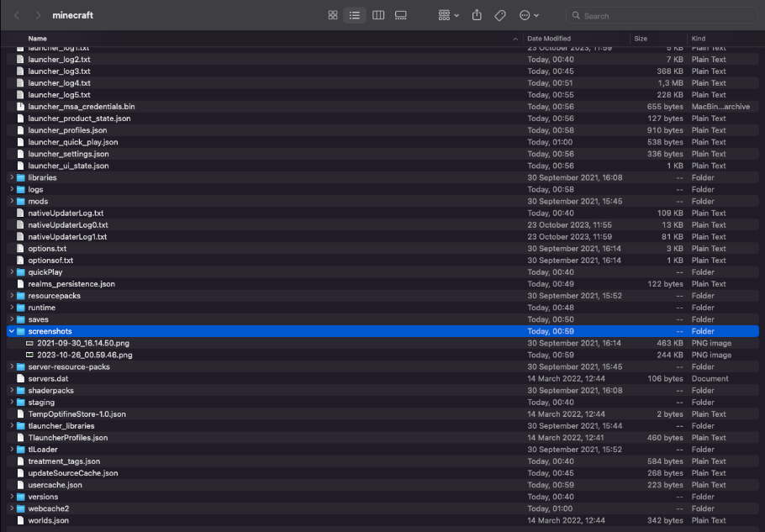Switch to gallery view
Screen dimensions: 765x532
(400, 16)
